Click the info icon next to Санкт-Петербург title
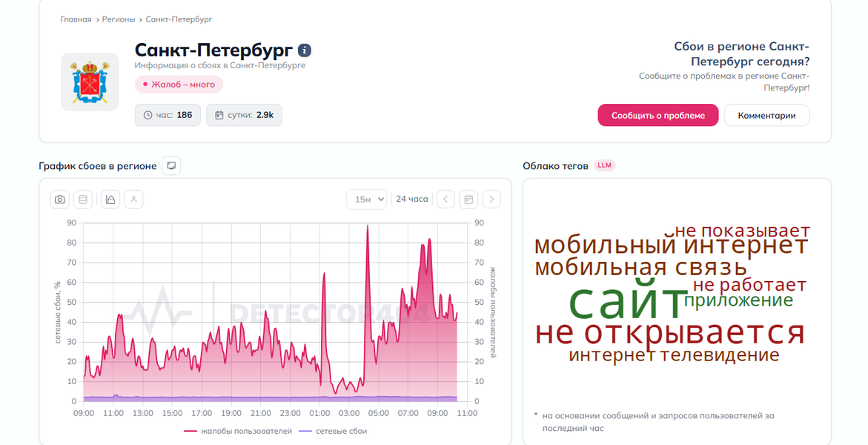 coord(305,50)
